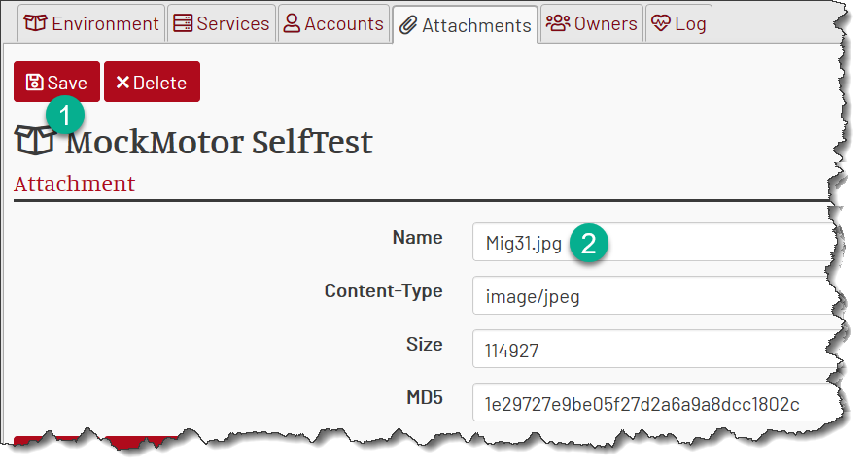Viewport: 868px width, 471px height.
Task: Click the Name field containing Mig31.jpg
Action: [654, 242]
